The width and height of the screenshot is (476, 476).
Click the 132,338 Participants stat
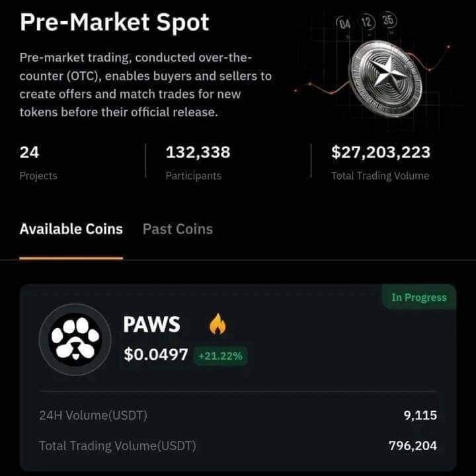(x=198, y=153)
